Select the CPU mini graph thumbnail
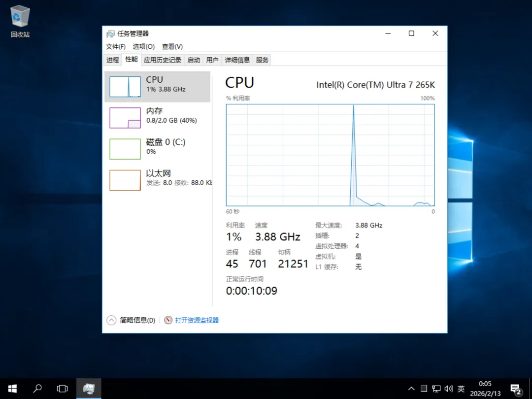Image resolution: width=532 pixels, height=399 pixels. click(x=125, y=87)
